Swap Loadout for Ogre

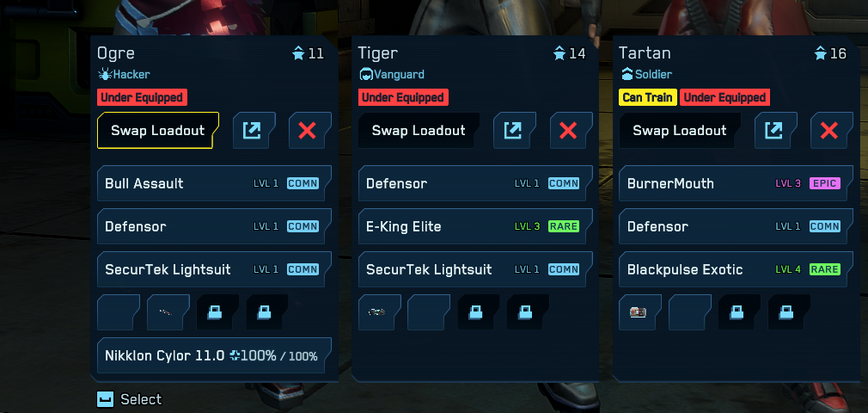click(x=158, y=130)
